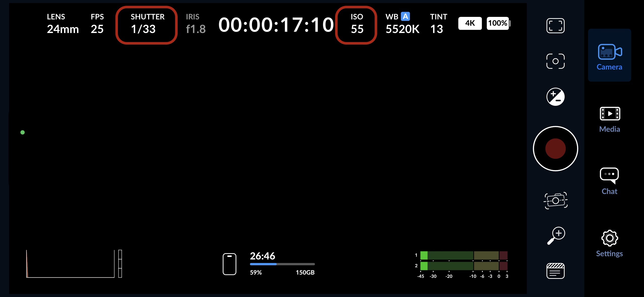Tap the 100% battery indicator
Screen dimensions: 644x297
click(498, 23)
